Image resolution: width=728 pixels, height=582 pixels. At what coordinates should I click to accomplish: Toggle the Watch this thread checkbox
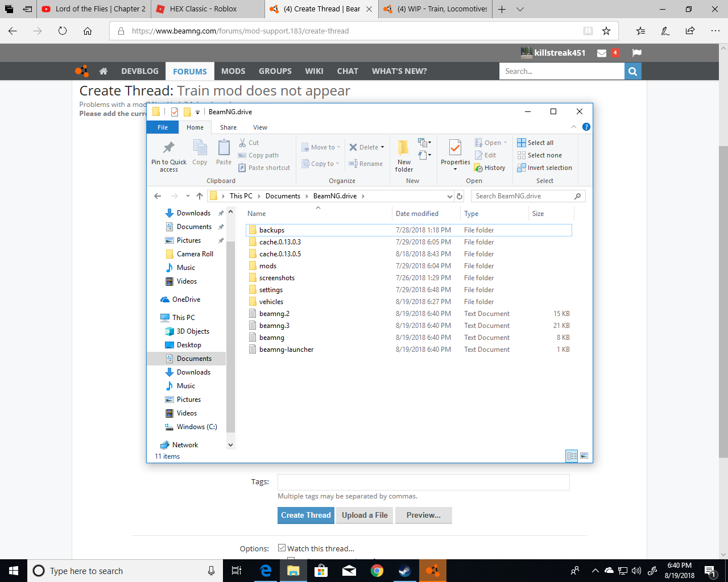[282, 548]
